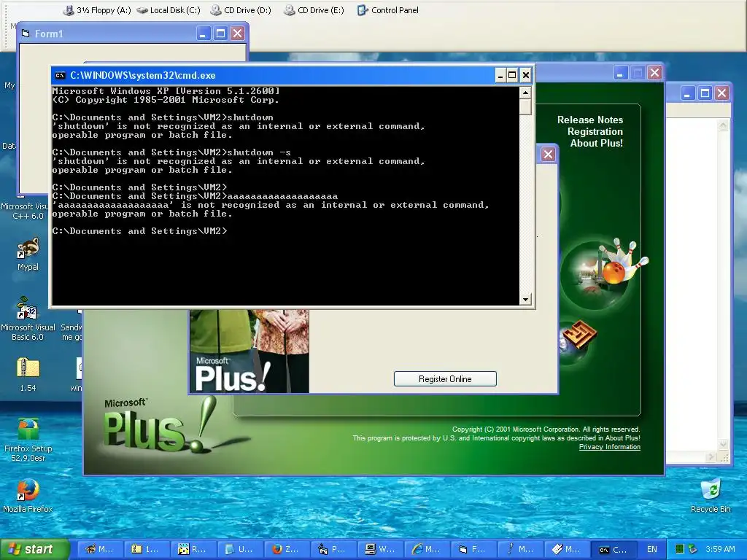Click cmd window scrollbar up arrow
Viewport: 747px width, 560px height.
coord(525,93)
